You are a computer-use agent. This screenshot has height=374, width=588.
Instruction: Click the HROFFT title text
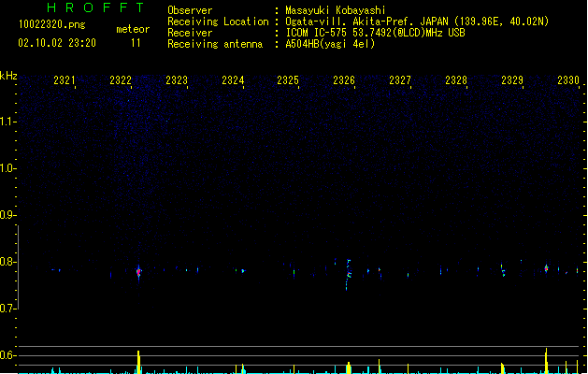point(95,7)
